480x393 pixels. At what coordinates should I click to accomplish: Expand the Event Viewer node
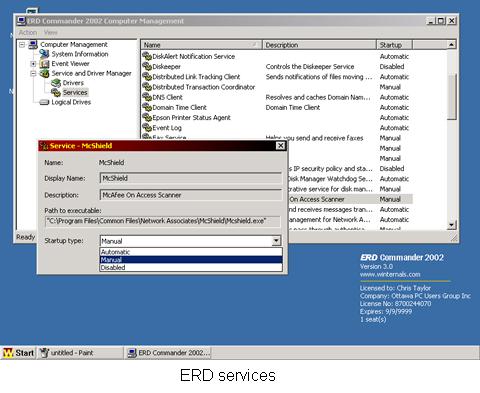coord(33,64)
